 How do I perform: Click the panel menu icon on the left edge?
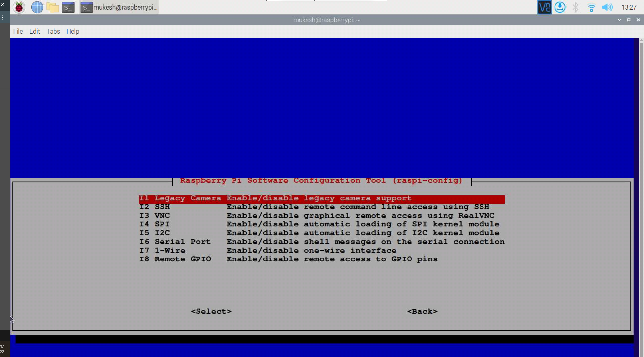pyautogui.click(x=3, y=17)
